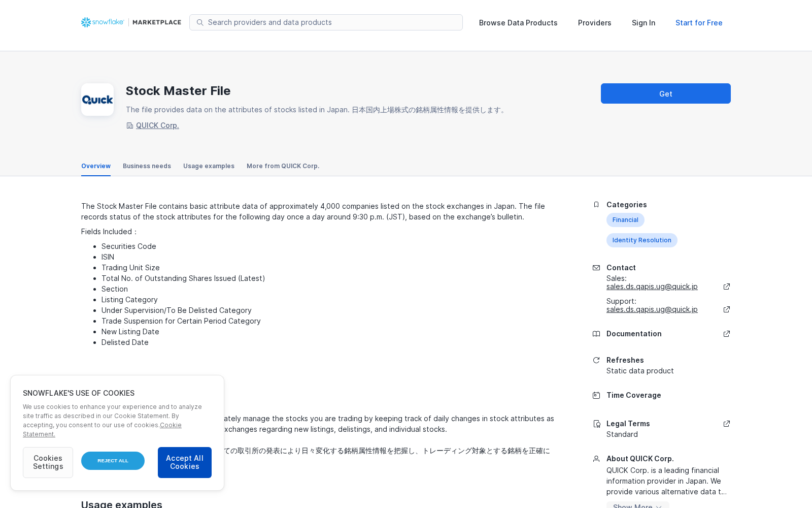Click 'Trade Suspension for Certain Period Category'

[181, 321]
